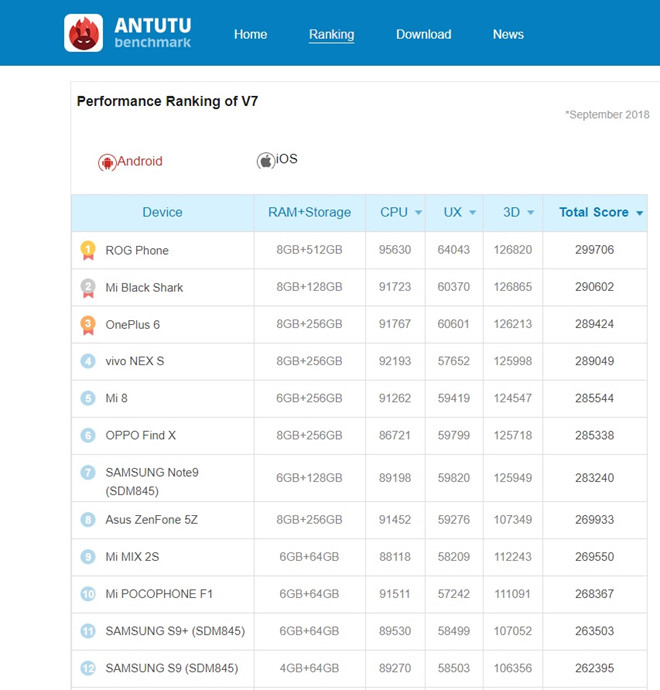Click the Device column header
The height and width of the screenshot is (690, 660).
162,212
